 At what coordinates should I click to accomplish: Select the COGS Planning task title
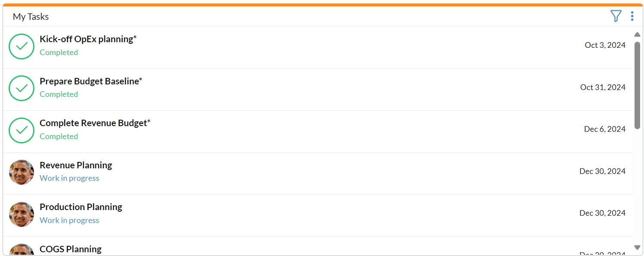point(71,249)
